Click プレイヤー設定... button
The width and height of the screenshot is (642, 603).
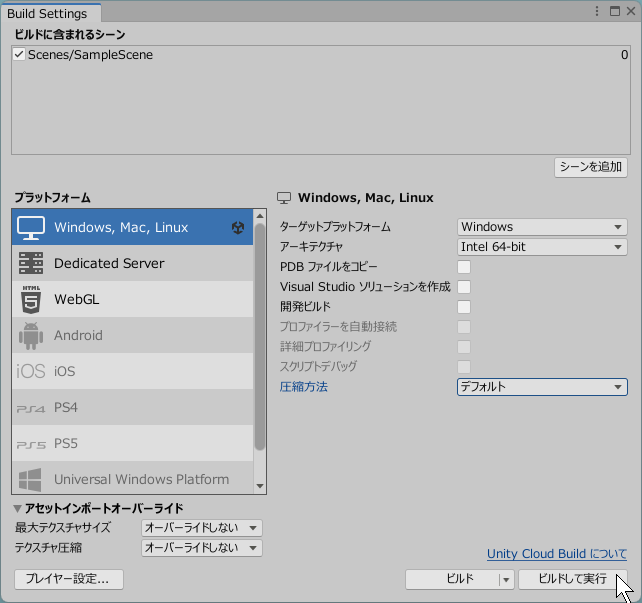tap(69, 579)
